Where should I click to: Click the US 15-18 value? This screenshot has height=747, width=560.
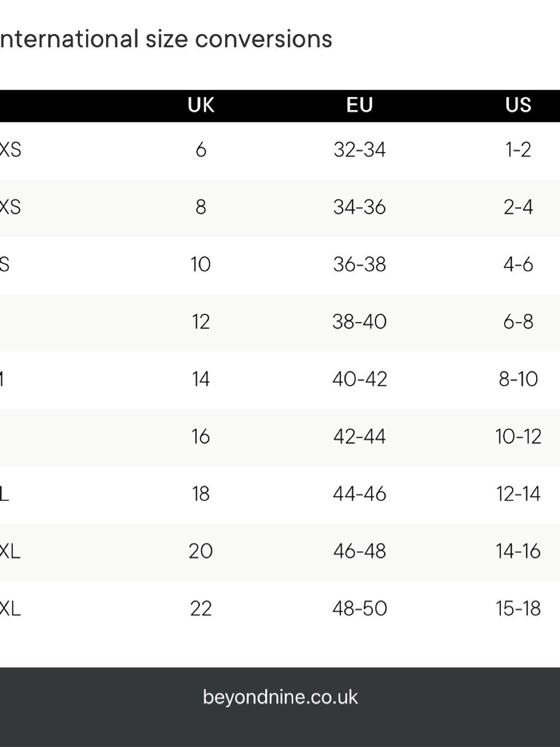(x=518, y=608)
